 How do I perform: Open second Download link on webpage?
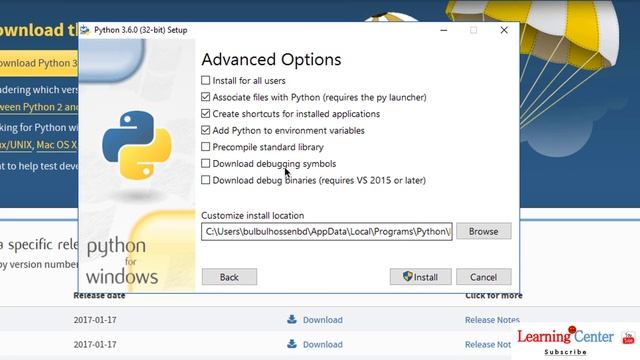(322, 344)
